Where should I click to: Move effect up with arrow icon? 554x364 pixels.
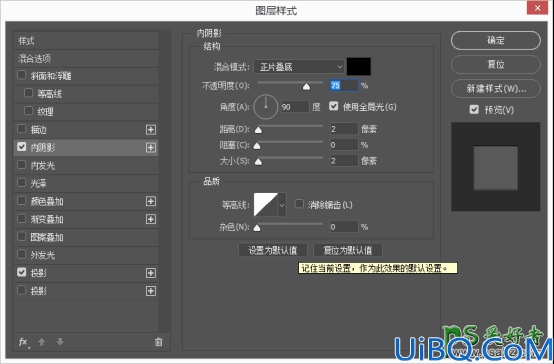tap(42, 342)
